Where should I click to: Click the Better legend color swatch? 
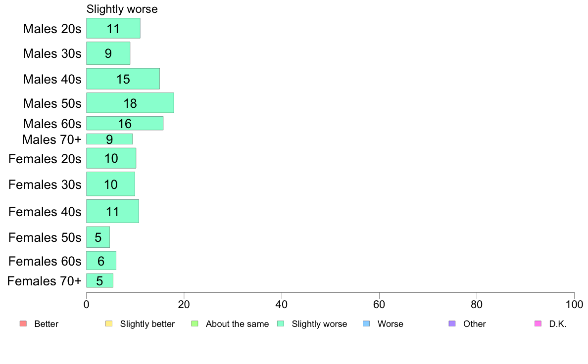point(23,324)
